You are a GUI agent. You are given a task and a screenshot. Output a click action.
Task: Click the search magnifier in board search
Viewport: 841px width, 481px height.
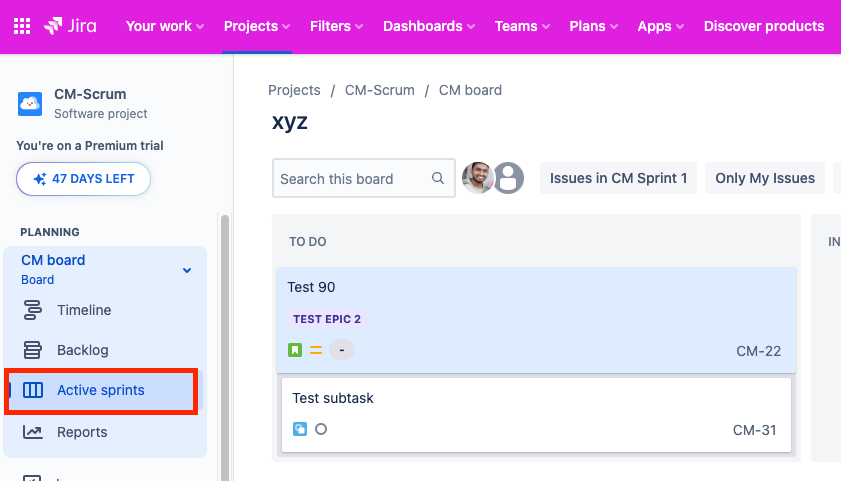(x=438, y=179)
